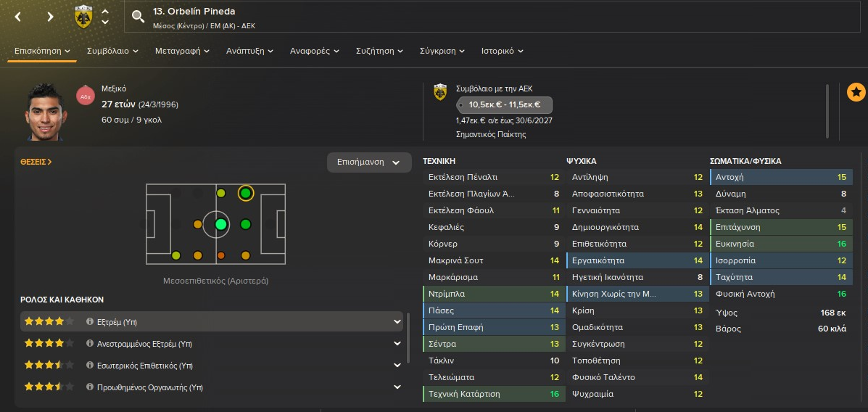Click the roles list scrollbar

pyautogui.click(x=408, y=339)
